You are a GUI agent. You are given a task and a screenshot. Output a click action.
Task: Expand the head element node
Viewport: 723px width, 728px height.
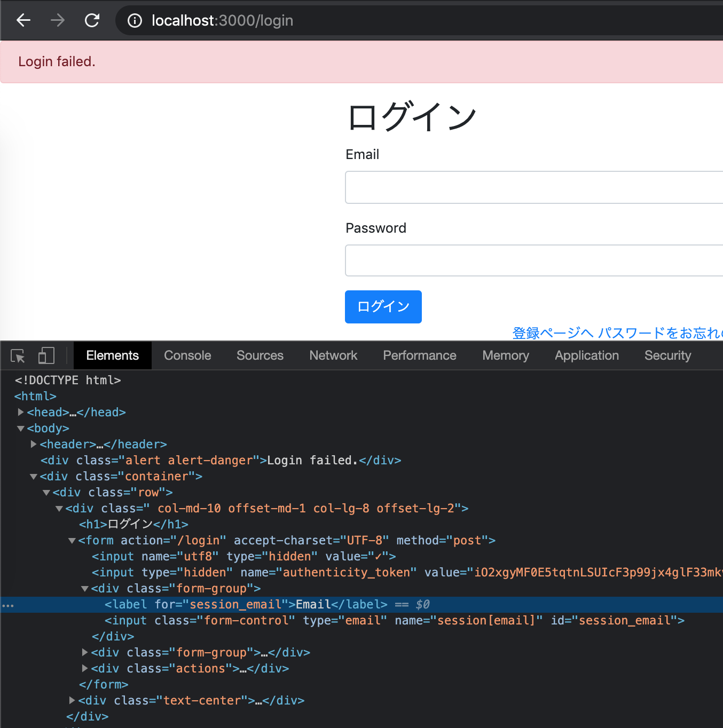(21, 412)
